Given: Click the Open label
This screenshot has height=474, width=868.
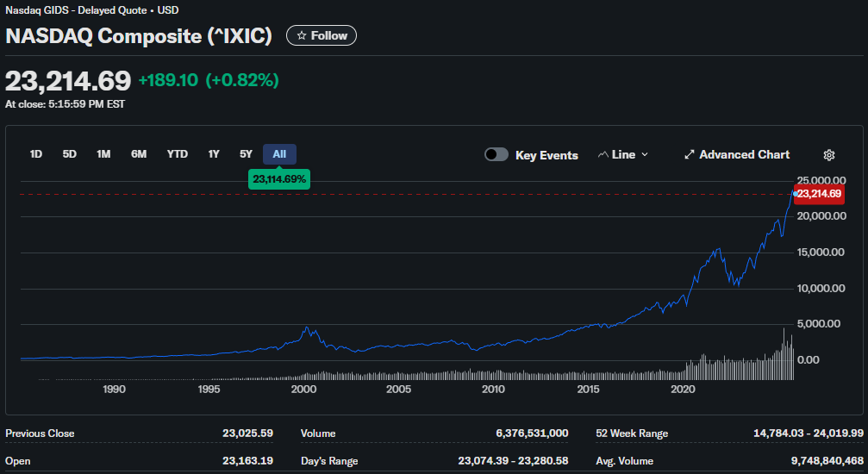Looking at the screenshot, I should click(x=18, y=461).
